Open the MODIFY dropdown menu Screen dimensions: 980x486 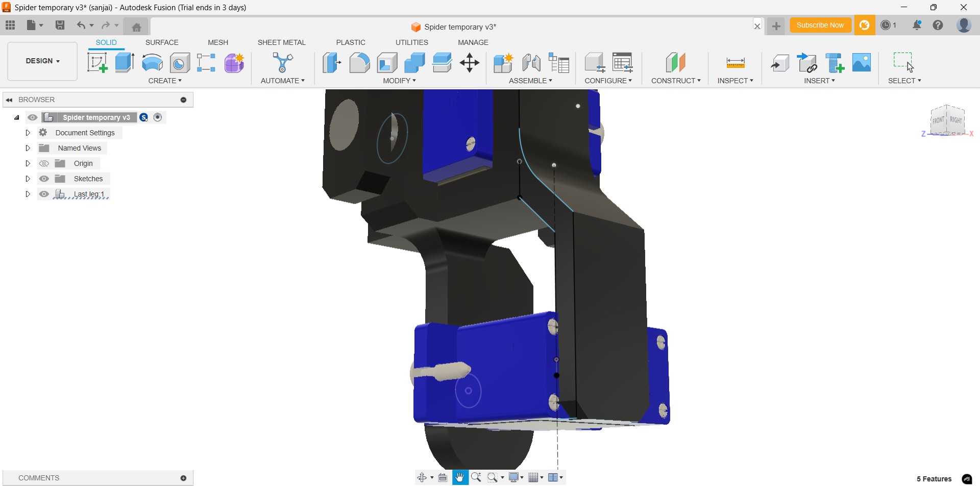[x=400, y=81]
